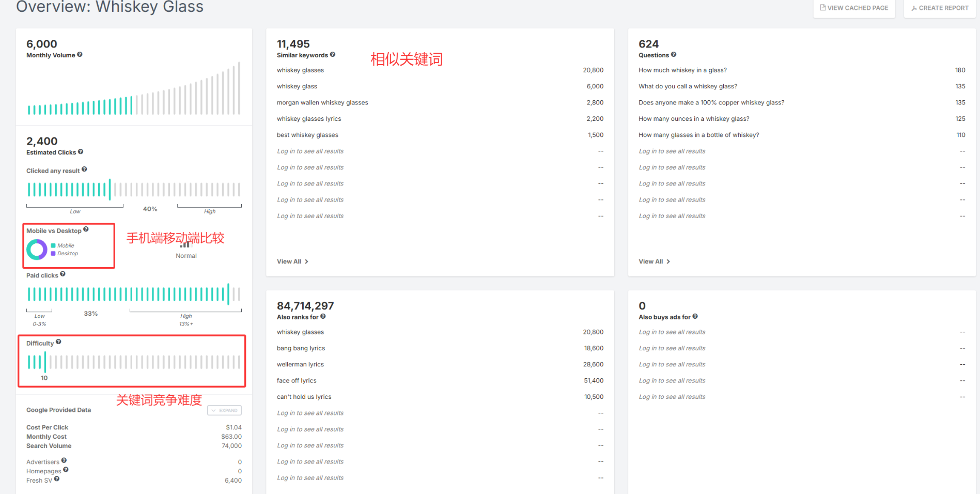Click help icon beside Also ranks for
The width and height of the screenshot is (980, 494).
(323, 317)
